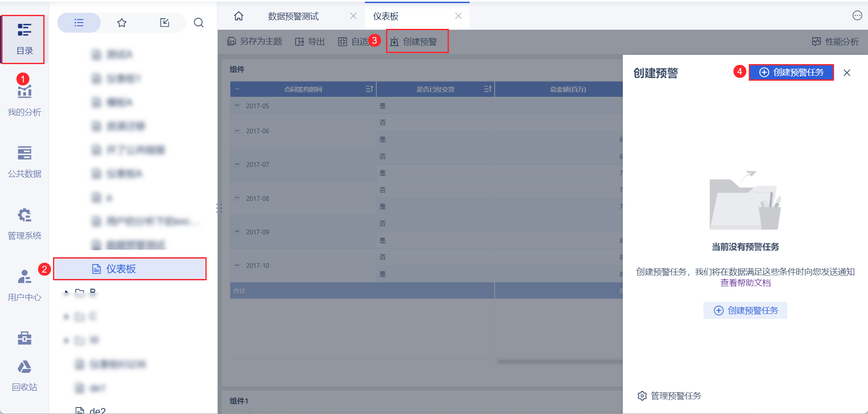The image size is (868, 414).
Task: Sort the 是否已经交货 column
Action: (x=487, y=89)
